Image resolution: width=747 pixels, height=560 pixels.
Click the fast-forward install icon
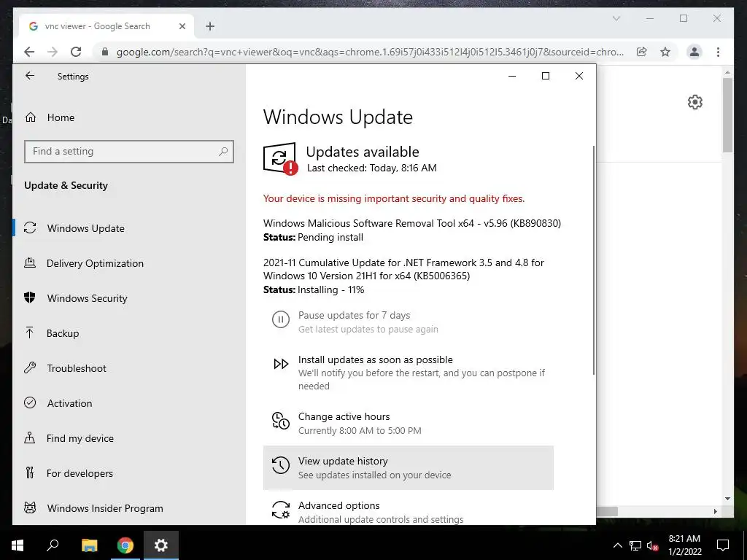click(281, 364)
